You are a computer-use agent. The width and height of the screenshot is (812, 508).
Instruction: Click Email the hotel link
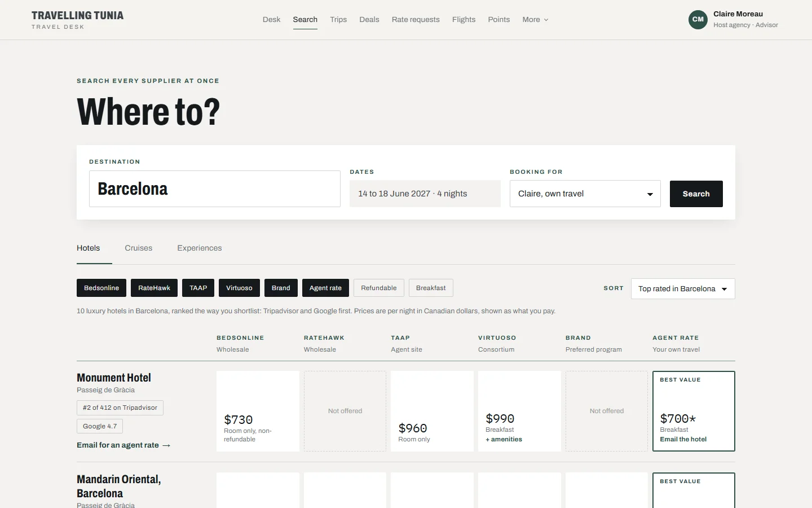(x=683, y=439)
